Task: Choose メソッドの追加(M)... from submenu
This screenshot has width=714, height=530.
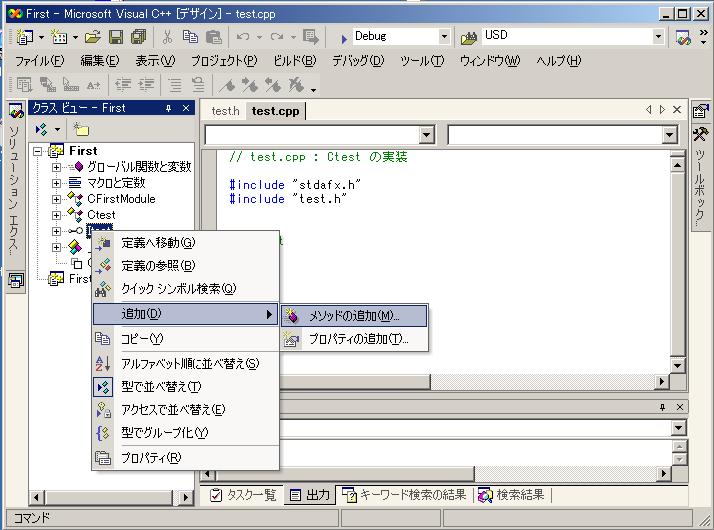Action: click(354, 316)
